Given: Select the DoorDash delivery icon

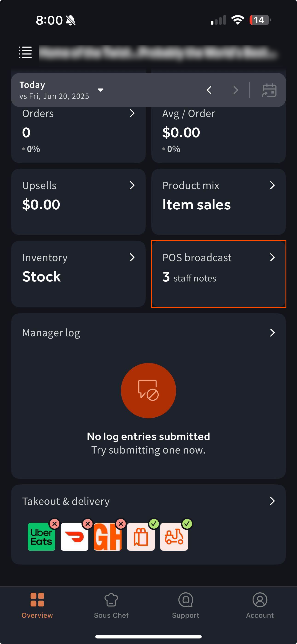Looking at the screenshot, I should (75, 536).
